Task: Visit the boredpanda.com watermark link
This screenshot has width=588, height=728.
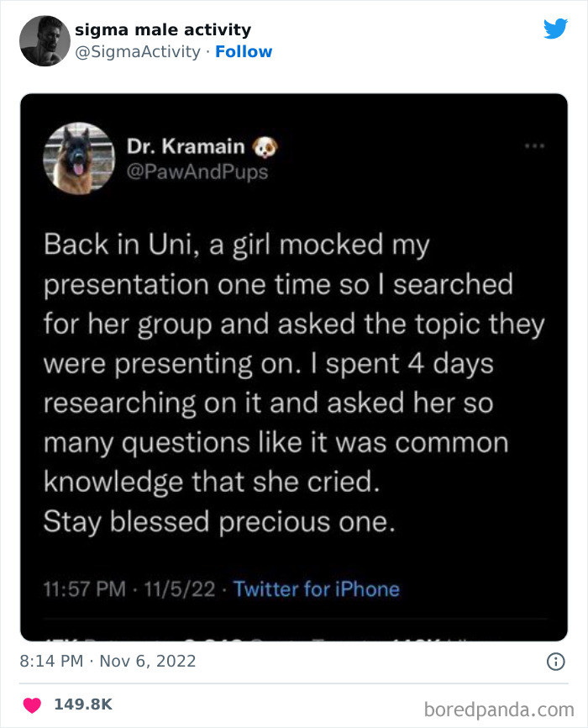Action: [x=500, y=706]
